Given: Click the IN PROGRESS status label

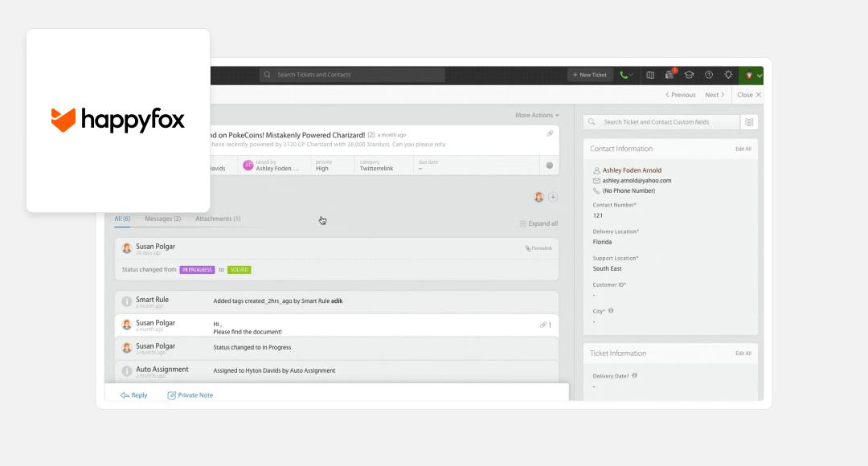Looking at the screenshot, I should [x=197, y=269].
